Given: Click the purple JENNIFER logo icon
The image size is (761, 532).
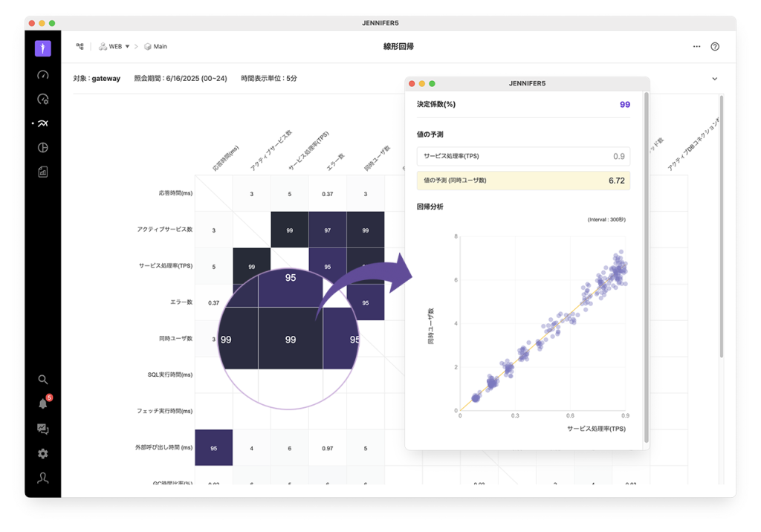Looking at the screenshot, I should [x=42, y=49].
